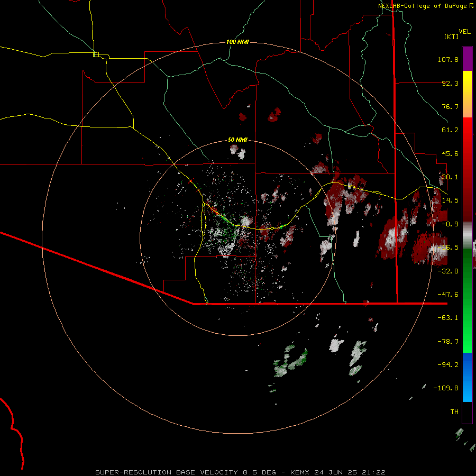
Task: Click the 61.2 velocity scale value
Action: tap(450, 130)
